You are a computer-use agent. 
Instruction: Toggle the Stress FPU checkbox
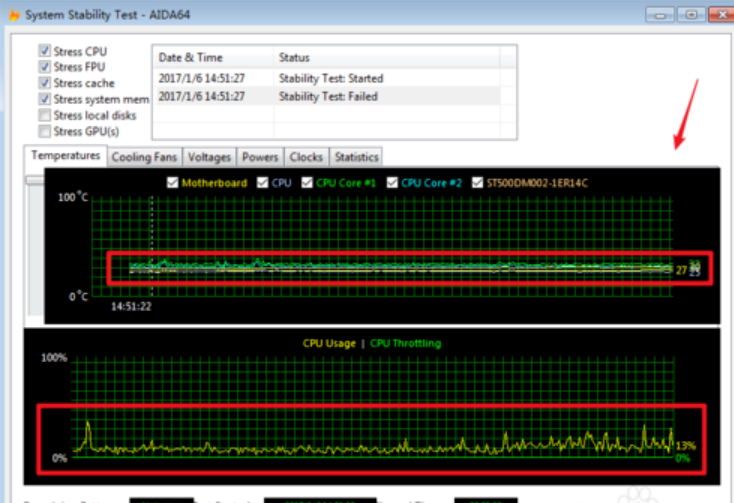44,67
